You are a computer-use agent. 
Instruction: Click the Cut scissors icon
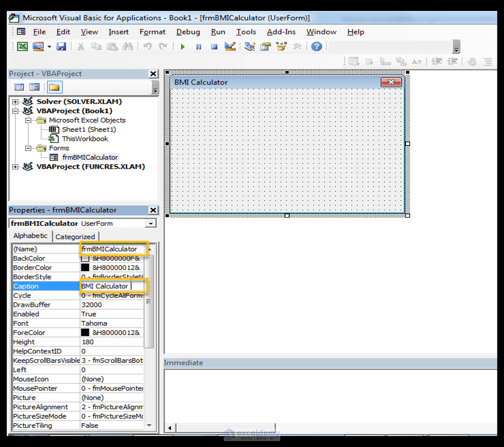point(81,46)
